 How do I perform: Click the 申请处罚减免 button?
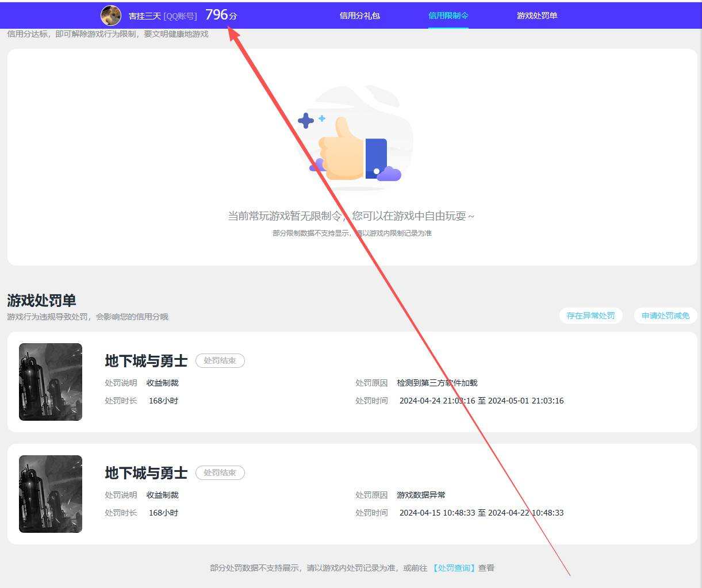click(x=665, y=316)
